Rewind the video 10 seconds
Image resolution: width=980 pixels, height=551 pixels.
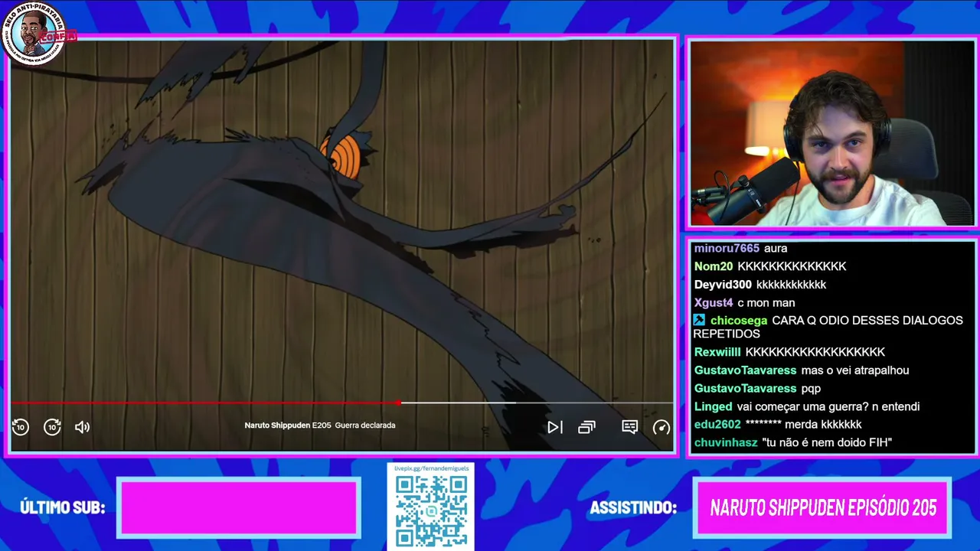[x=21, y=427]
